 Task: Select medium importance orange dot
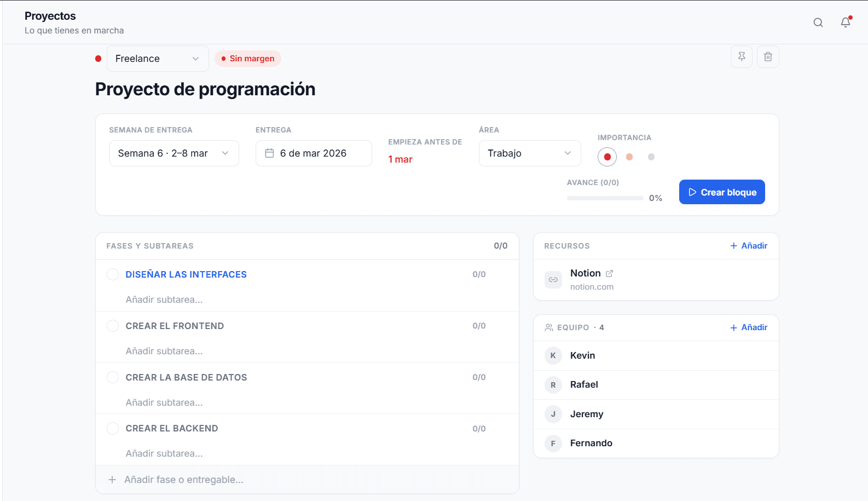(629, 157)
